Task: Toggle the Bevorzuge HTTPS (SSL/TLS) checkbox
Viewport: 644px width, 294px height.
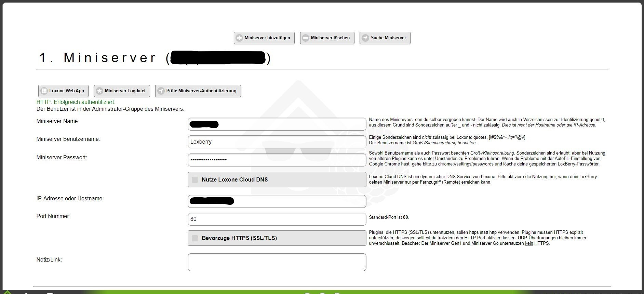Action: [195, 238]
